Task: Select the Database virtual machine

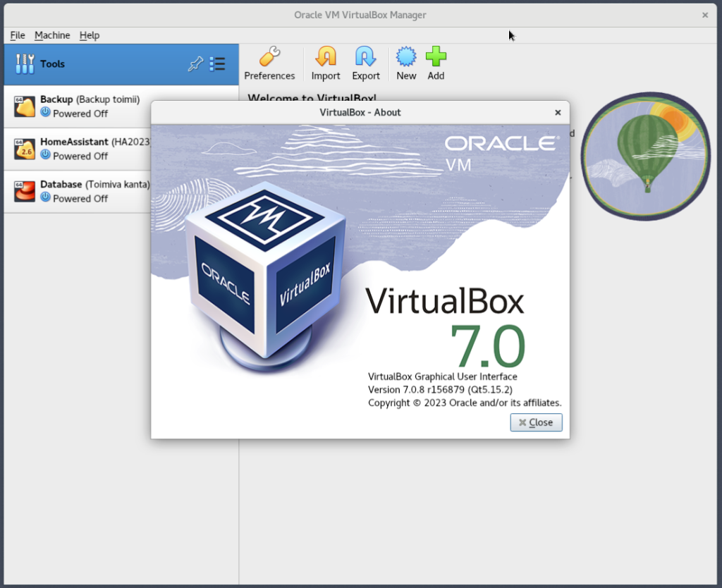Action: point(78,191)
